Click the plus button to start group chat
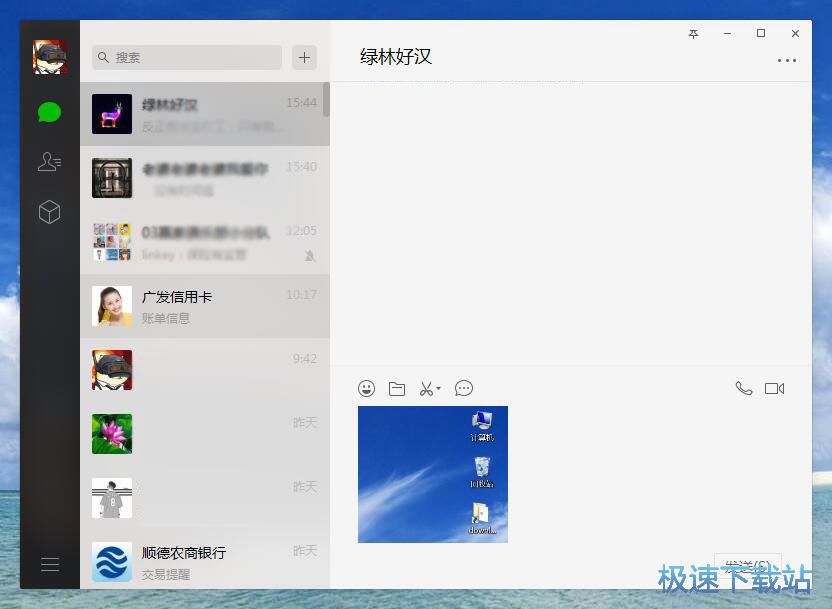832x609 pixels. [x=304, y=57]
